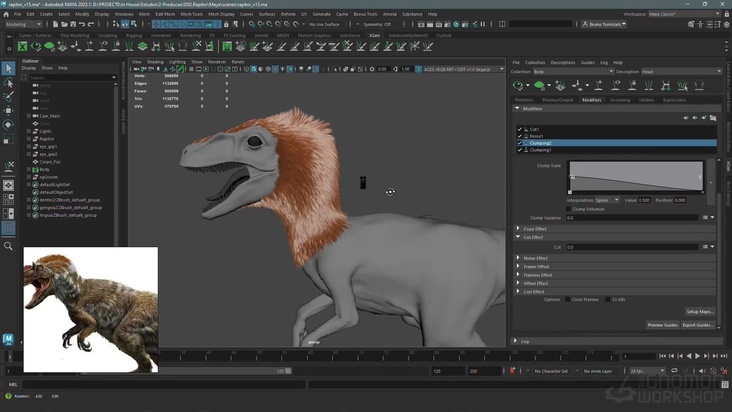This screenshot has width=732, height=412.
Task: Click the Export Guides button
Action: 697,325
